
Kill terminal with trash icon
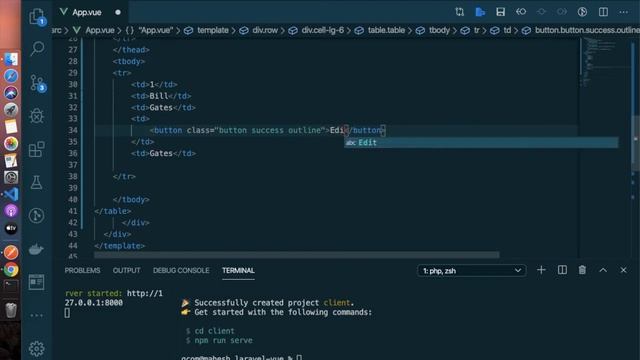[x=582, y=270]
